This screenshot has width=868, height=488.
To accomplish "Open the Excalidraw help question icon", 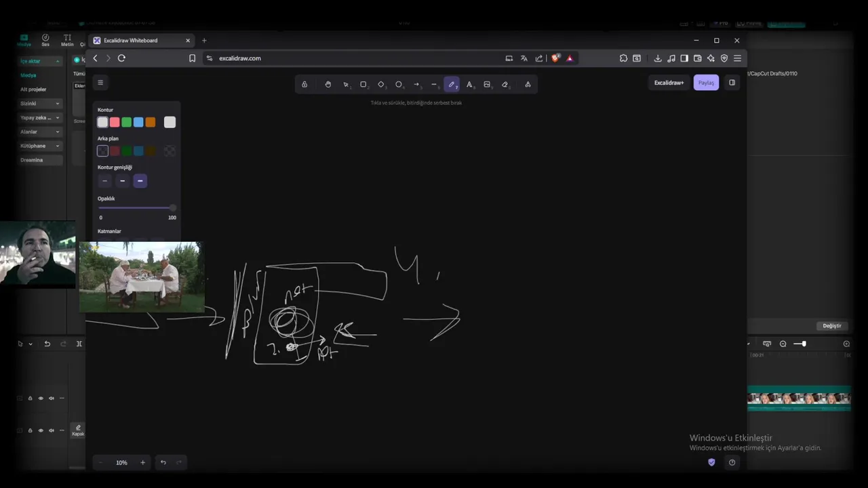I will point(732,462).
